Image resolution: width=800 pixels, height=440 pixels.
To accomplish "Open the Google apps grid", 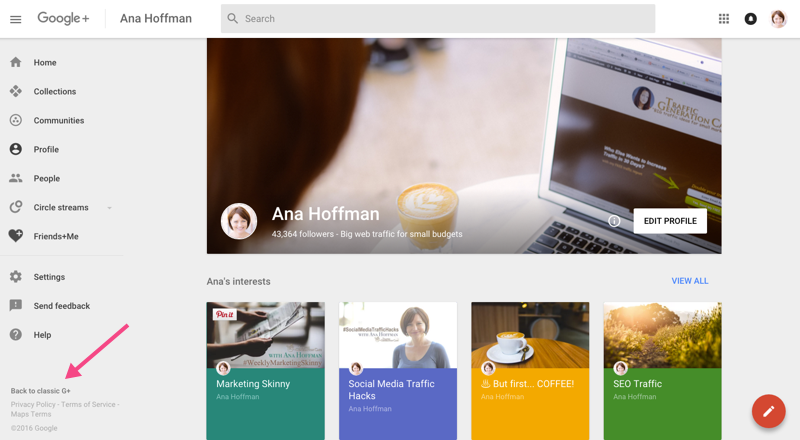I will point(723,19).
